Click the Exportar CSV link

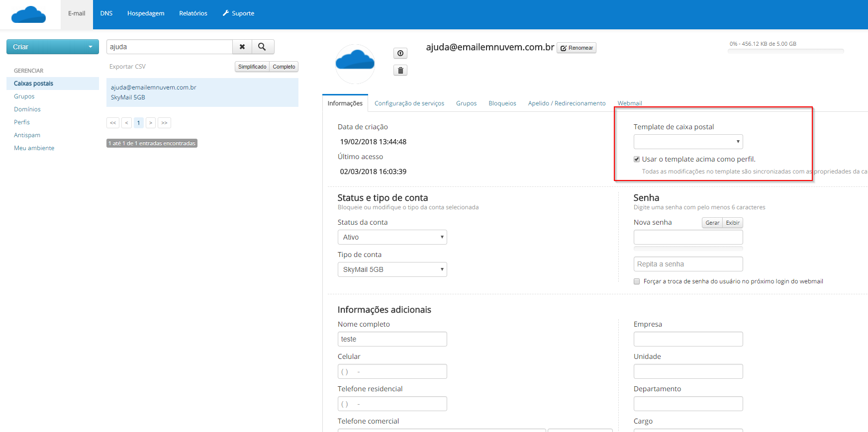(127, 67)
